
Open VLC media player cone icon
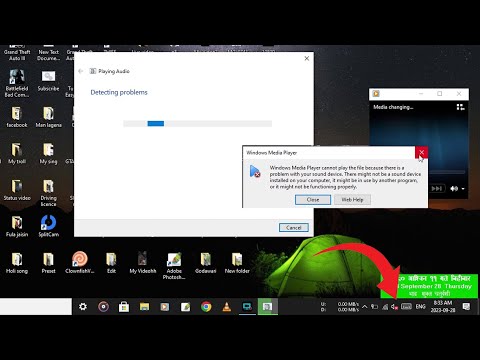click(227, 307)
